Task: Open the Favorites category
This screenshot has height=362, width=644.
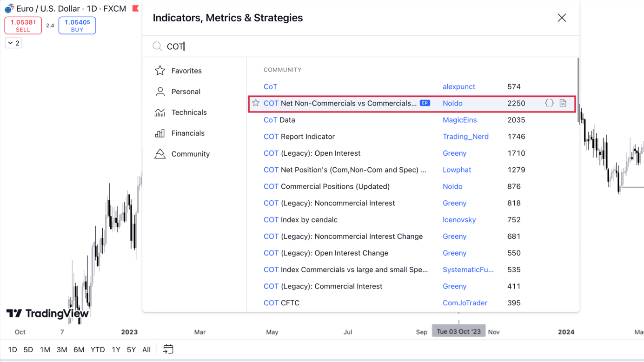Action: tap(186, 71)
